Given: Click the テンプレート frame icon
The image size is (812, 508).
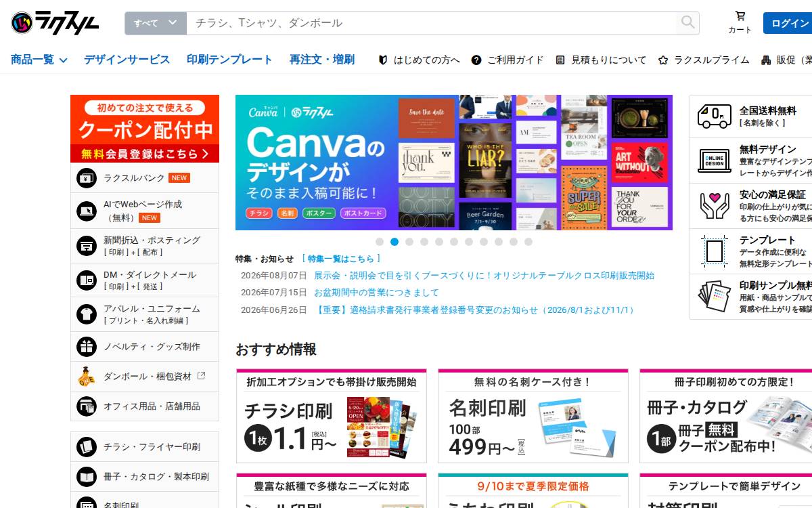Looking at the screenshot, I should pos(714,251).
